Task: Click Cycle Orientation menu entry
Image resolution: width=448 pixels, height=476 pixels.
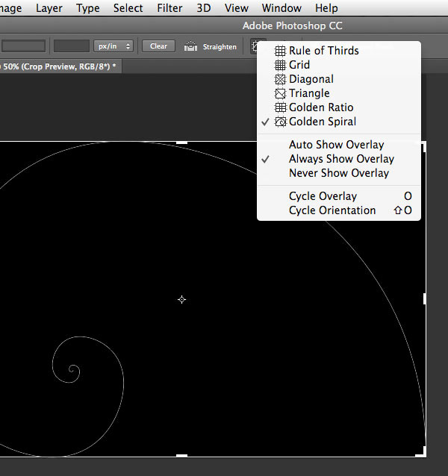Action: pyautogui.click(x=332, y=210)
